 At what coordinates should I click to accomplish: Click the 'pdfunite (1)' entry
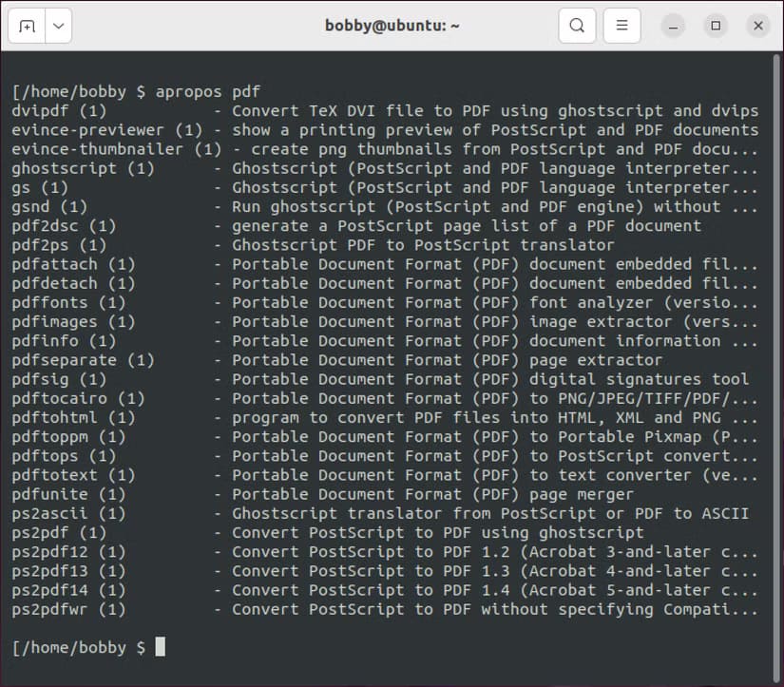(x=68, y=494)
